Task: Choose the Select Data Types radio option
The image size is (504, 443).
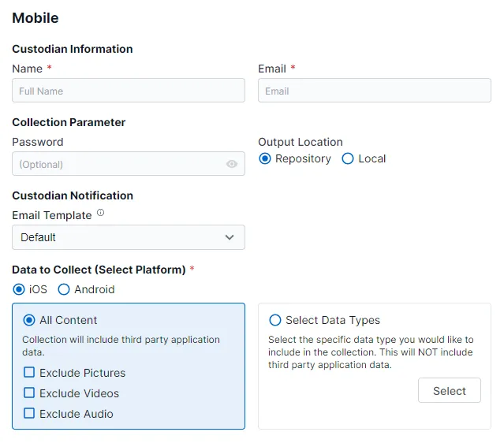Action: pyautogui.click(x=275, y=320)
